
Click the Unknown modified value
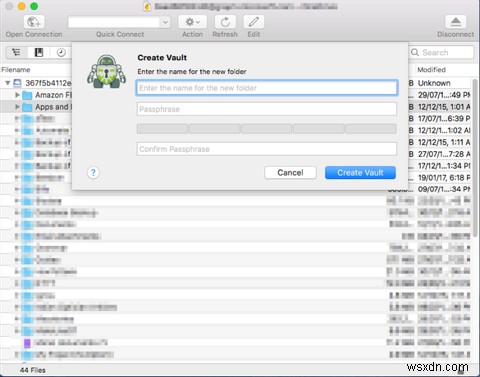click(434, 83)
